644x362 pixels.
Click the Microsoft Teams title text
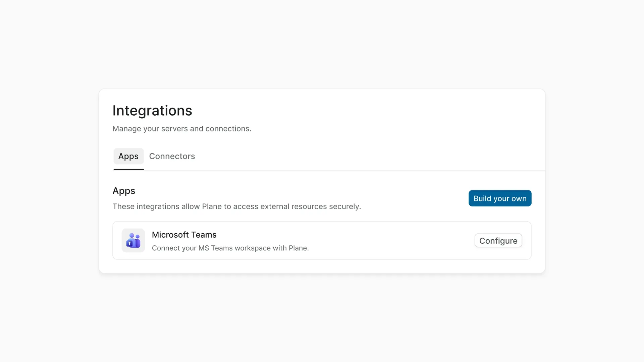click(184, 235)
